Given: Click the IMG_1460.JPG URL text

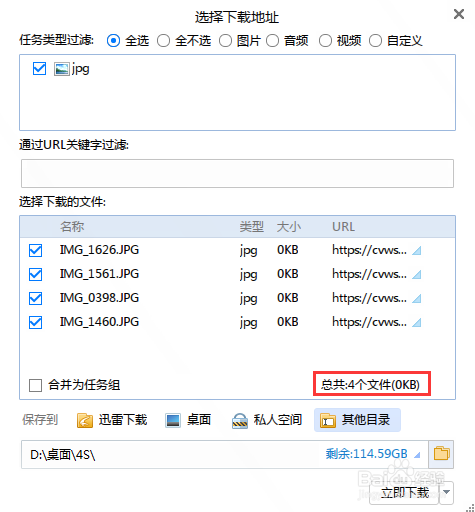Looking at the screenshot, I should (369, 322).
